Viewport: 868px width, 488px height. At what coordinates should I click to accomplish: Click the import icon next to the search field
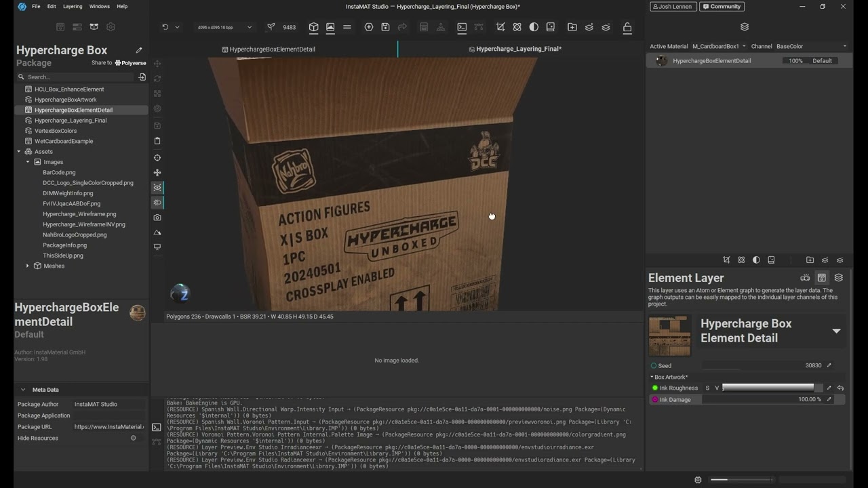142,77
